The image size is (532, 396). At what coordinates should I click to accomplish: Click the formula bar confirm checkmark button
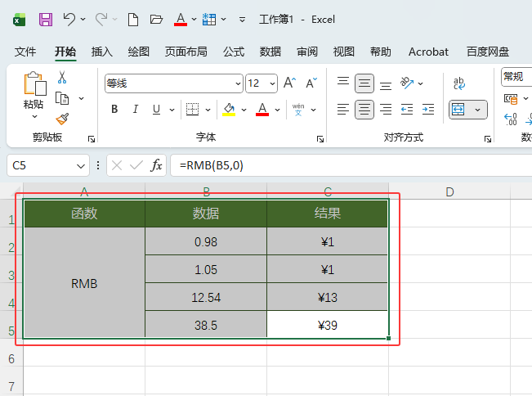pos(136,165)
